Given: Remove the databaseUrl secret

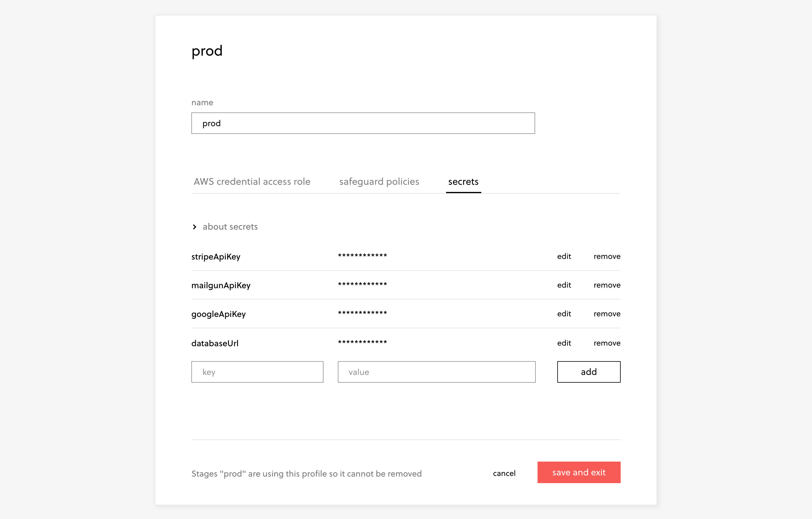Looking at the screenshot, I should [607, 343].
